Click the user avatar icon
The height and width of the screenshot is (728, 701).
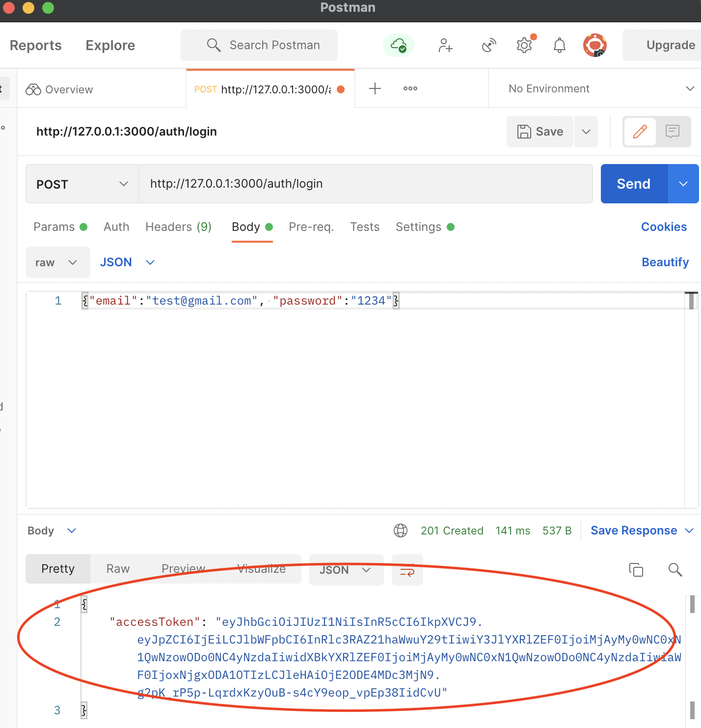click(x=595, y=46)
